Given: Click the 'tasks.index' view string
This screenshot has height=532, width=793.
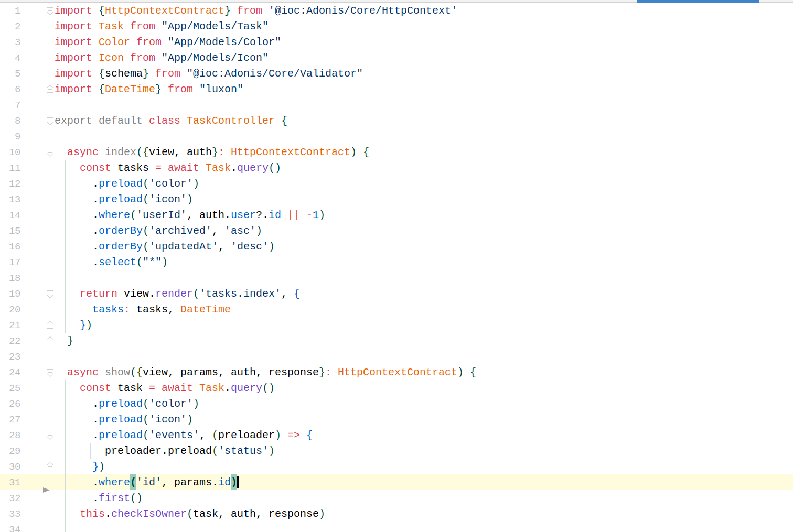Looking at the screenshot, I should tap(240, 294).
